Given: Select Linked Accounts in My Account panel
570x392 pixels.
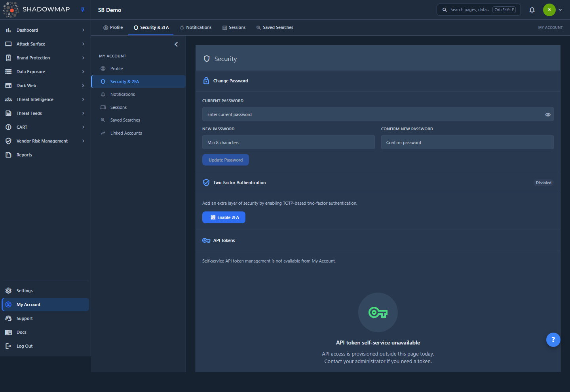Looking at the screenshot, I should (x=138, y=133).
